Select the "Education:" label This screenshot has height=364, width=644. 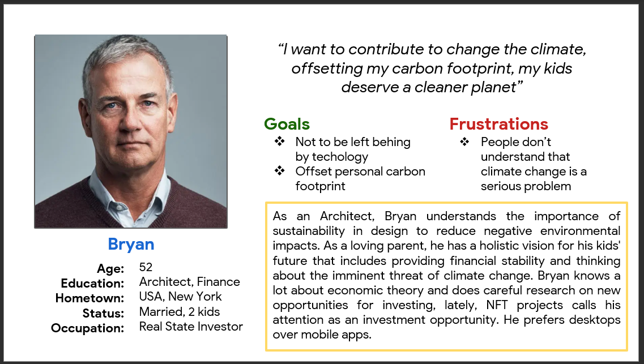(93, 283)
